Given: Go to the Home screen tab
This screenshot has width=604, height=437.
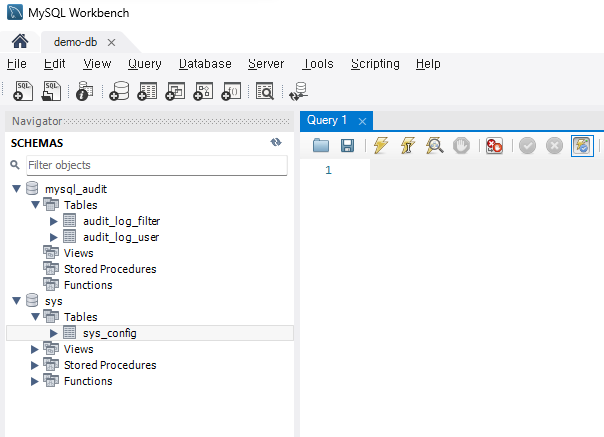Looking at the screenshot, I should pyautogui.click(x=20, y=41).
